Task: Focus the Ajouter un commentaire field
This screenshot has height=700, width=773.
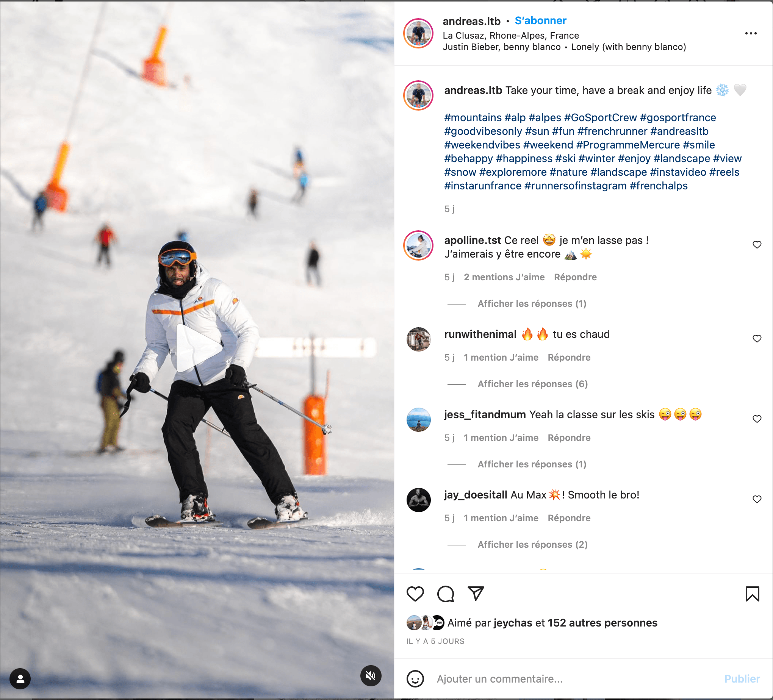Action: [x=575, y=678]
